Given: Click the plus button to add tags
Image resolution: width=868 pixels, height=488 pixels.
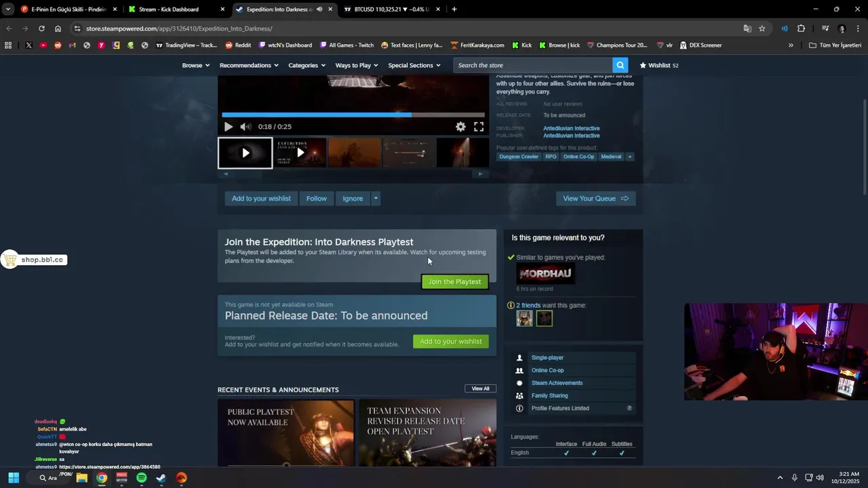Looking at the screenshot, I should [x=629, y=157].
